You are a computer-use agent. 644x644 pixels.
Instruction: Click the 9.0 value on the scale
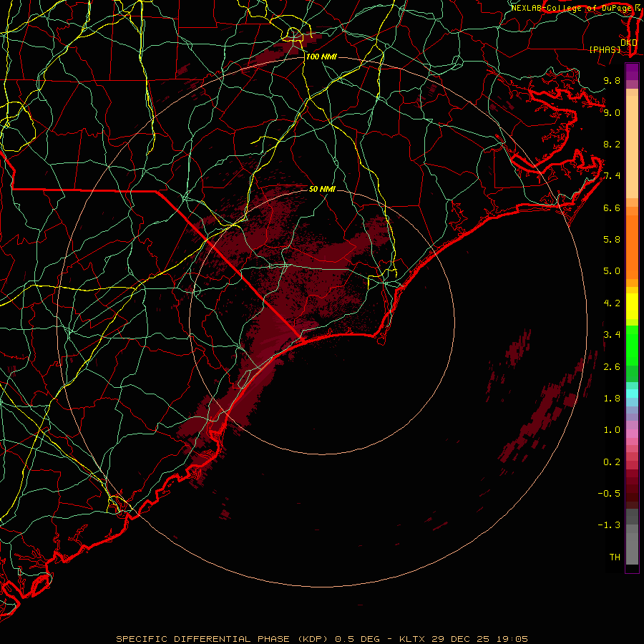[x=612, y=112]
